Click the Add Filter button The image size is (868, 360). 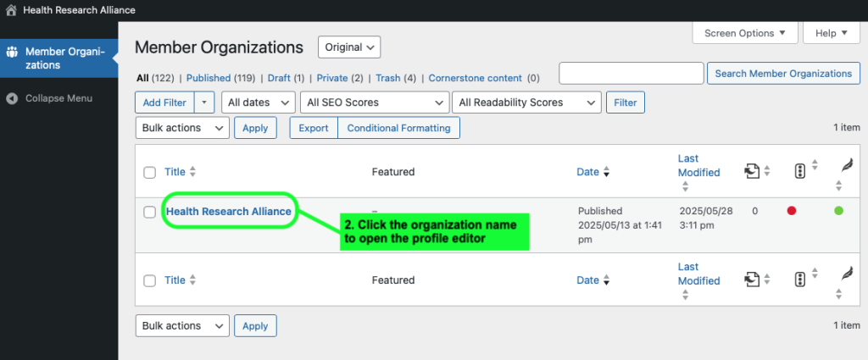coord(165,102)
